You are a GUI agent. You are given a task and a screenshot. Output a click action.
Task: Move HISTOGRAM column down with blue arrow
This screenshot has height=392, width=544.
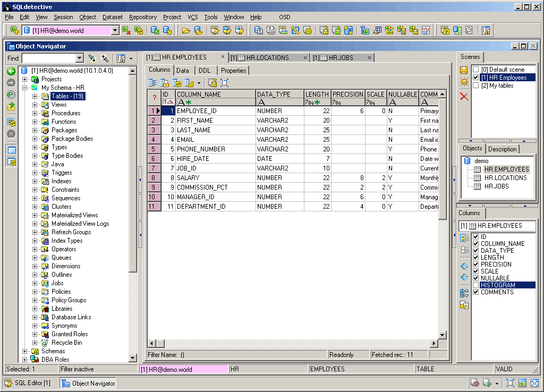(464, 277)
